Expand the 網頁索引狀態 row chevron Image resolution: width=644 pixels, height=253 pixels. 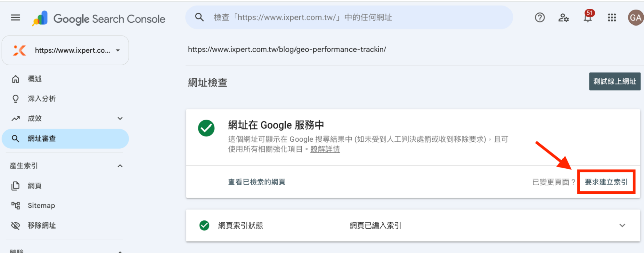coord(622,225)
